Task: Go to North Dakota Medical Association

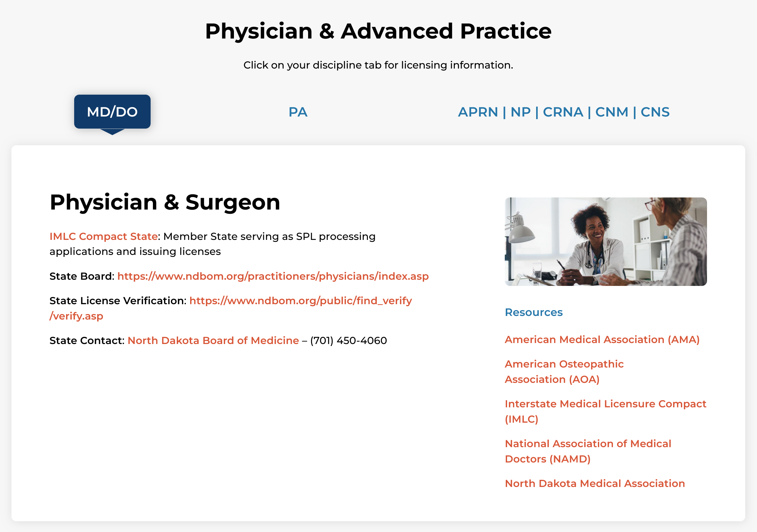Action: [x=594, y=483]
